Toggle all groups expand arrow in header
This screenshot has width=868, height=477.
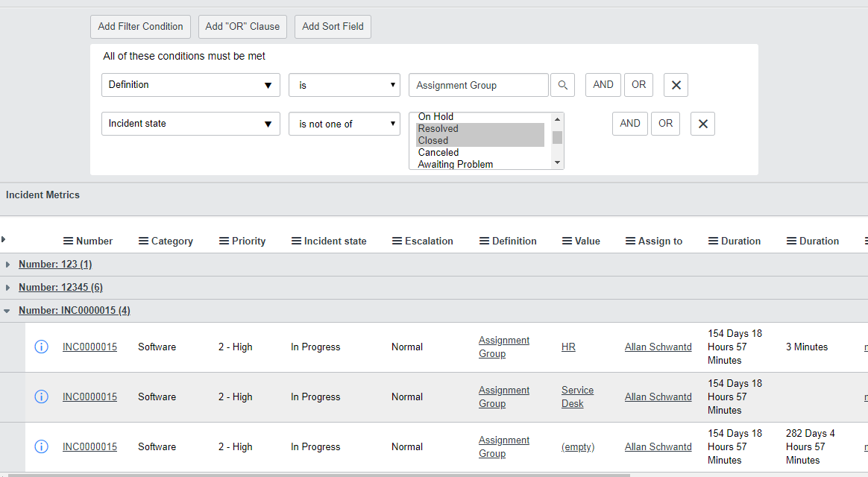(x=3, y=239)
